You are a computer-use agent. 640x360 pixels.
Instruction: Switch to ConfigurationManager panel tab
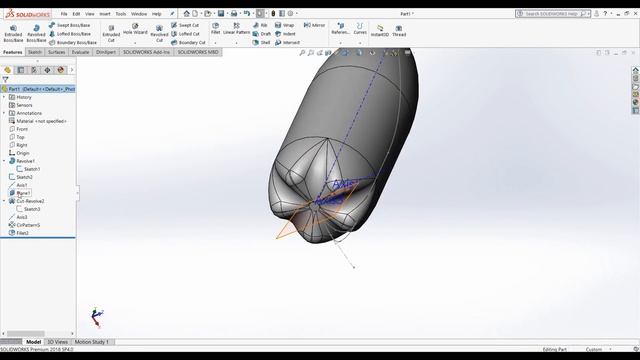34,70
